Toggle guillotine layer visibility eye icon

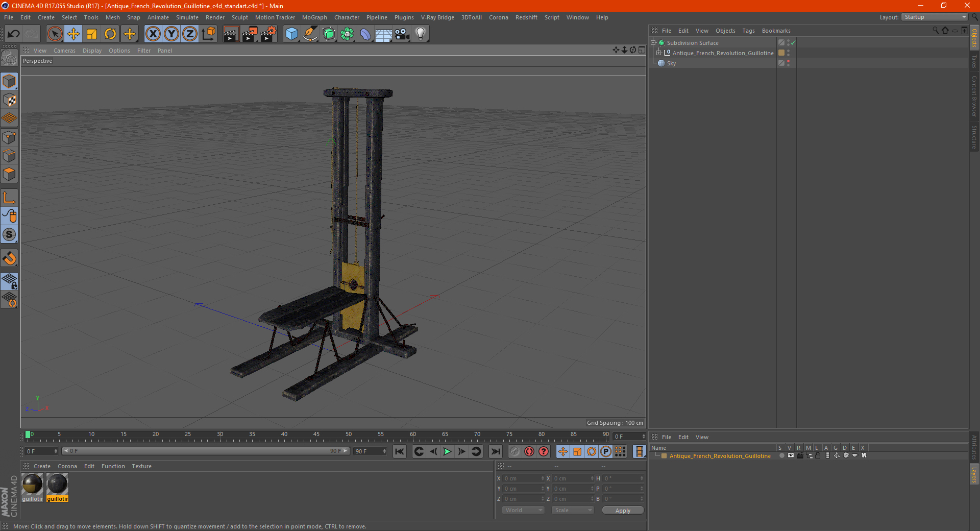791,455
